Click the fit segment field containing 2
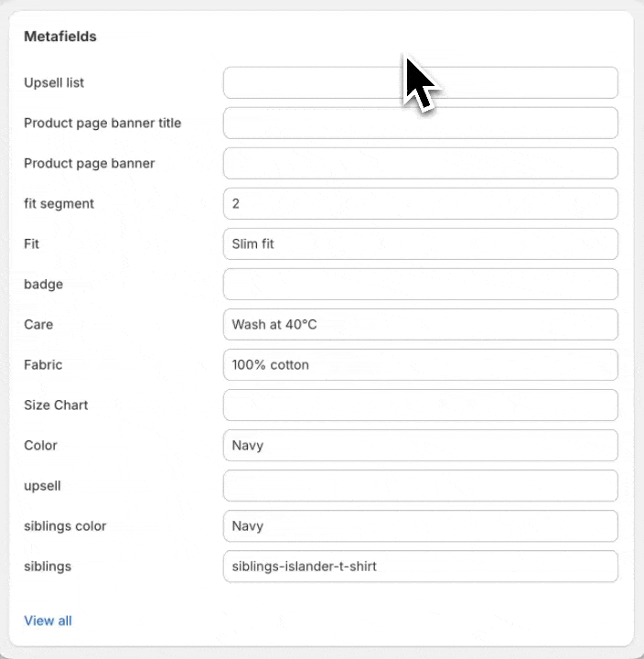The image size is (644, 659). (x=420, y=203)
